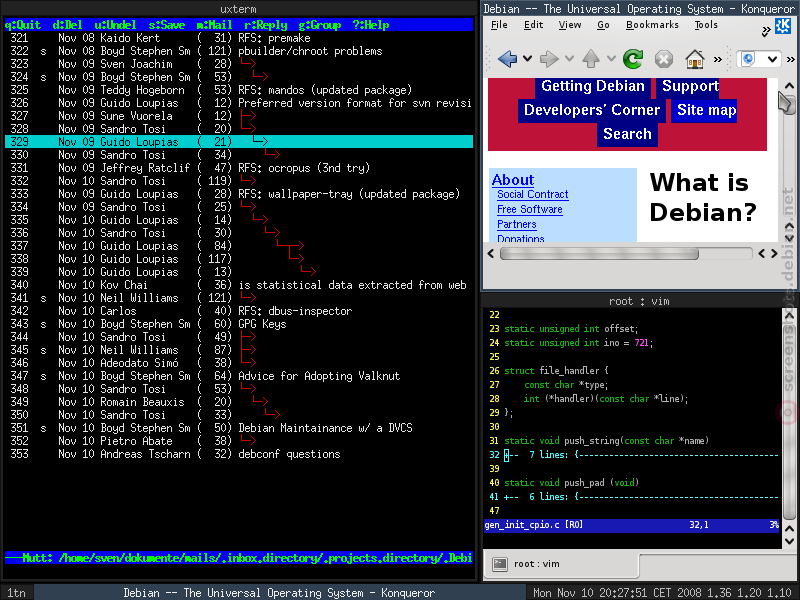The height and width of the screenshot is (600, 800).
Task: Expand the search toolbar overflow chevron
Action: pyautogui.click(x=790, y=59)
